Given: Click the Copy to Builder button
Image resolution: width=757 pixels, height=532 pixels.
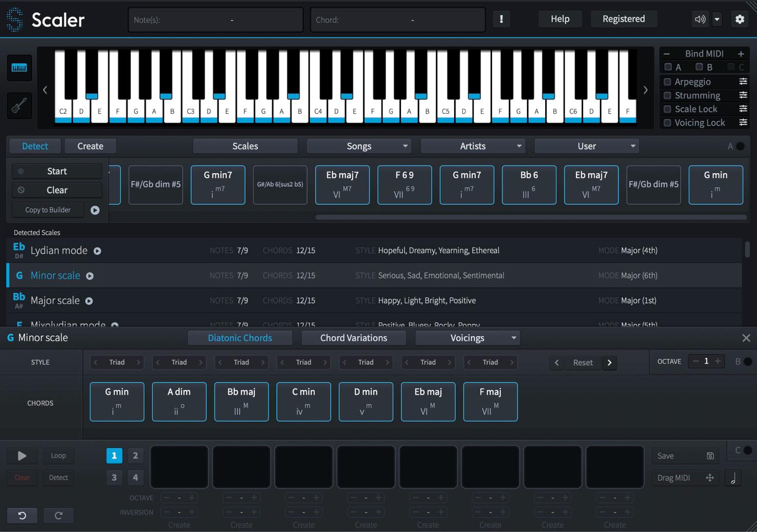Looking at the screenshot, I should tap(48, 210).
